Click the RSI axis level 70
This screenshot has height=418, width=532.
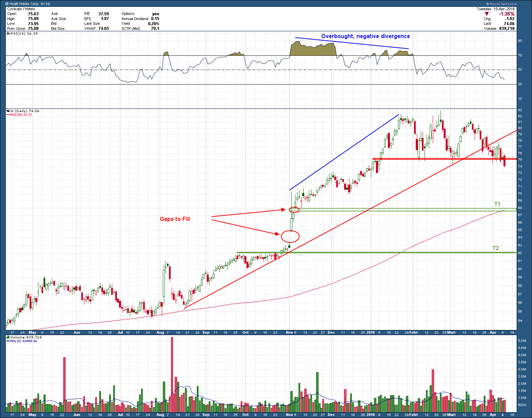520,55
